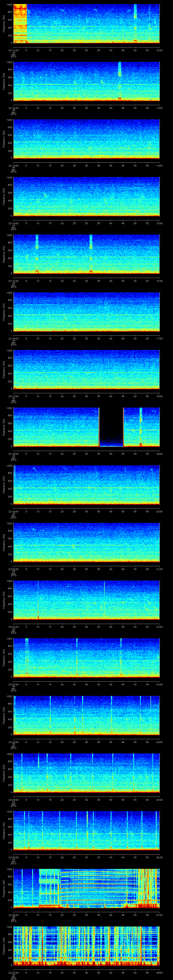Select the spectrogram panel starting at 23:12:00
The height and width of the screenshot is (980, 173).
click(x=86, y=81)
